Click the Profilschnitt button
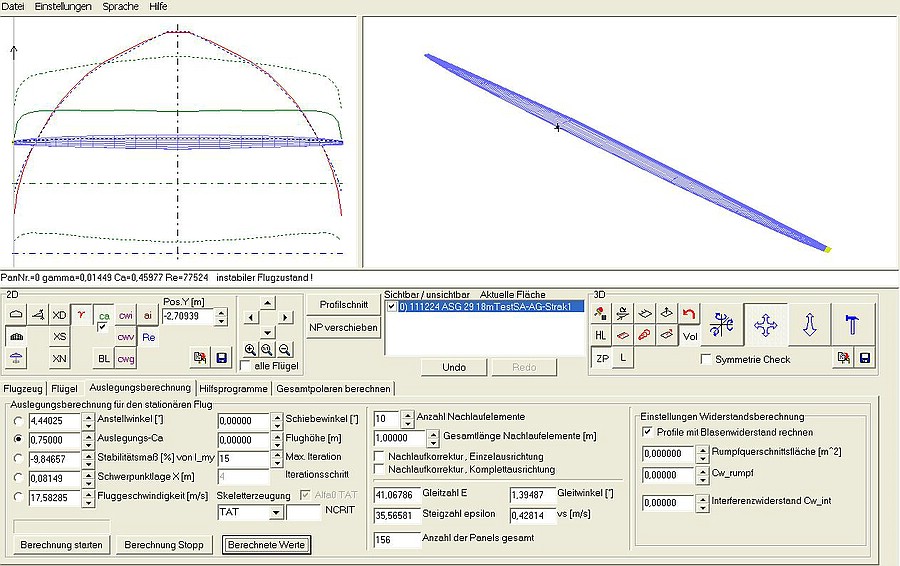This screenshot has height=566, width=900. 344,304
